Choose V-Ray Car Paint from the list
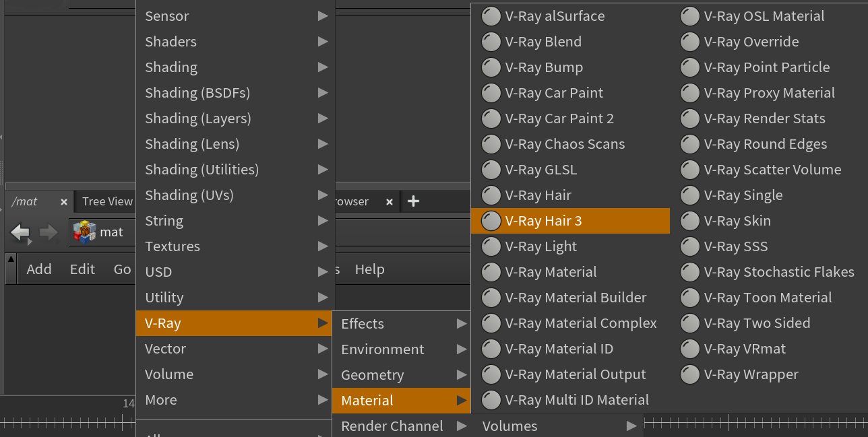868x437 pixels. pyautogui.click(x=570, y=93)
